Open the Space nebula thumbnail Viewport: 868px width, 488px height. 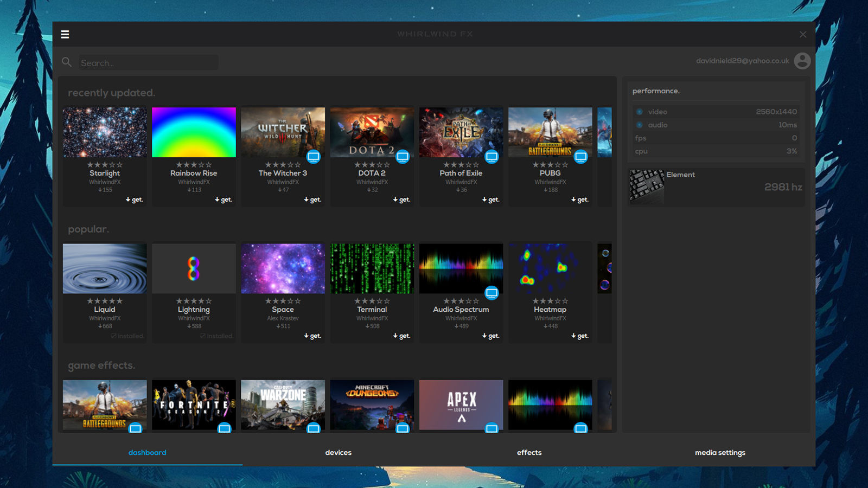tap(283, 268)
